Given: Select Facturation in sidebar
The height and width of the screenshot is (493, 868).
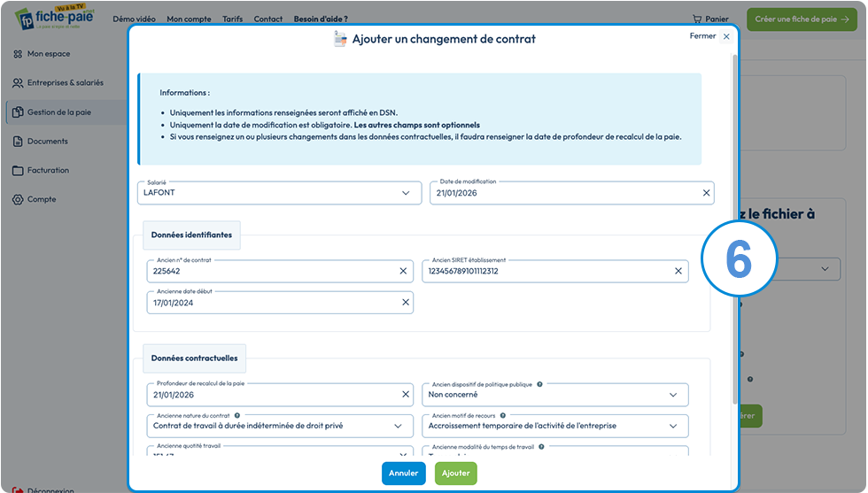Looking at the screenshot, I should [x=48, y=171].
